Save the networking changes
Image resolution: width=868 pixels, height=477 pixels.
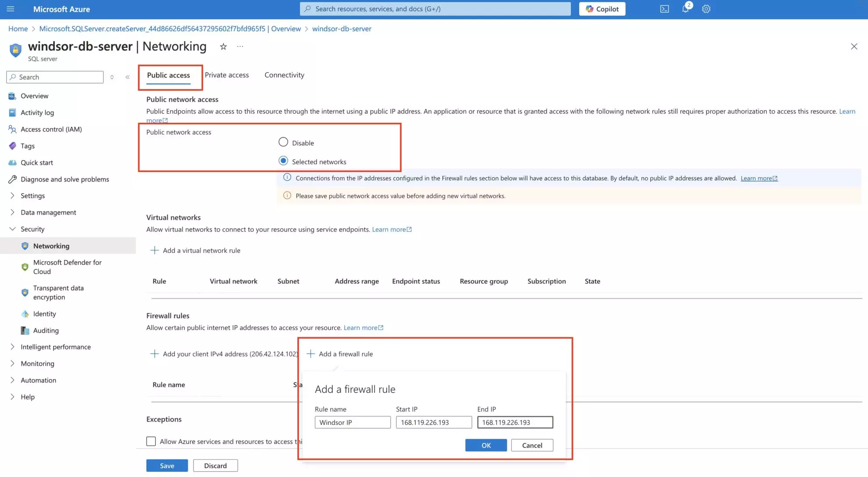pyautogui.click(x=167, y=466)
